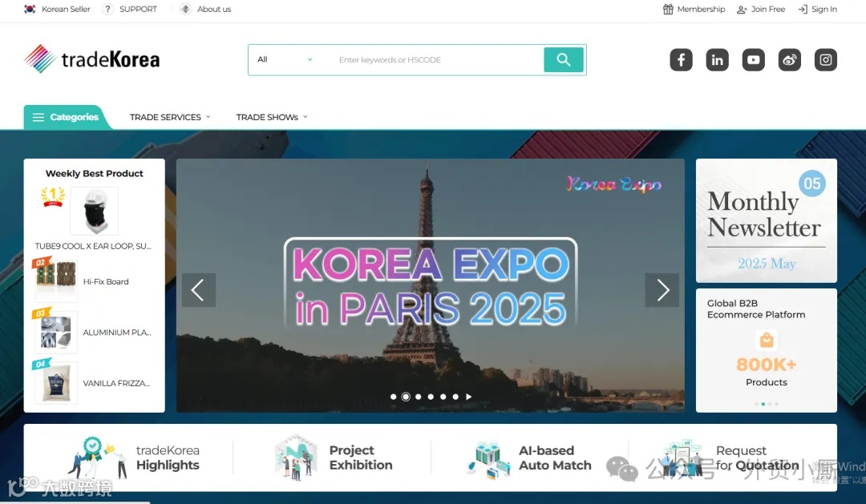
Task: Click the Hi-Fix Board product name
Action: [106, 281]
